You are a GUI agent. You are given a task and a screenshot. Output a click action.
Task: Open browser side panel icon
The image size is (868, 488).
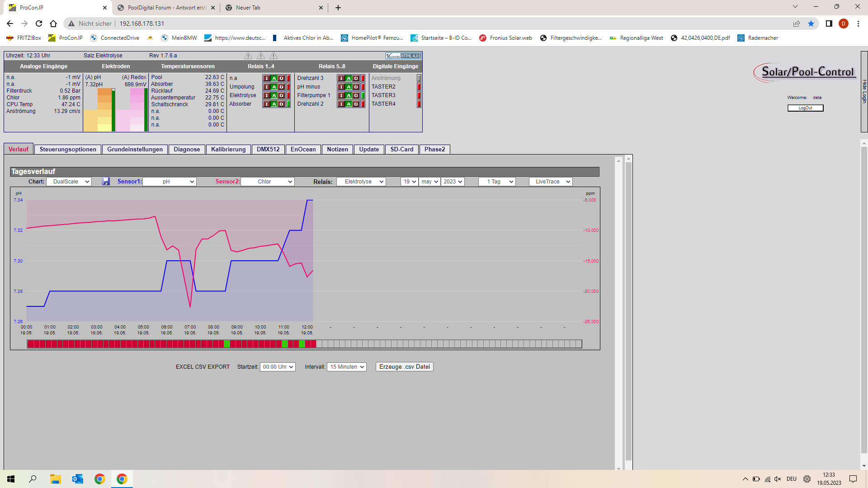[829, 23]
